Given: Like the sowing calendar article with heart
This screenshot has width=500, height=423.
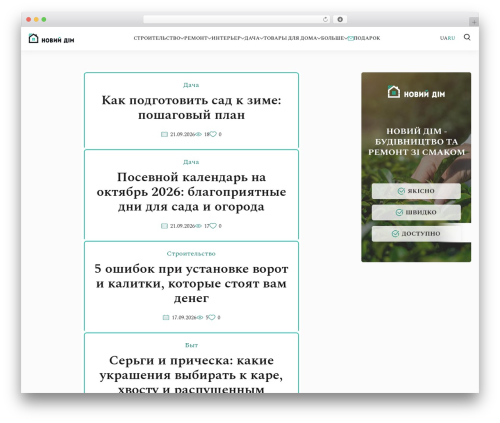Looking at the screenshot, I should [213, 226].
